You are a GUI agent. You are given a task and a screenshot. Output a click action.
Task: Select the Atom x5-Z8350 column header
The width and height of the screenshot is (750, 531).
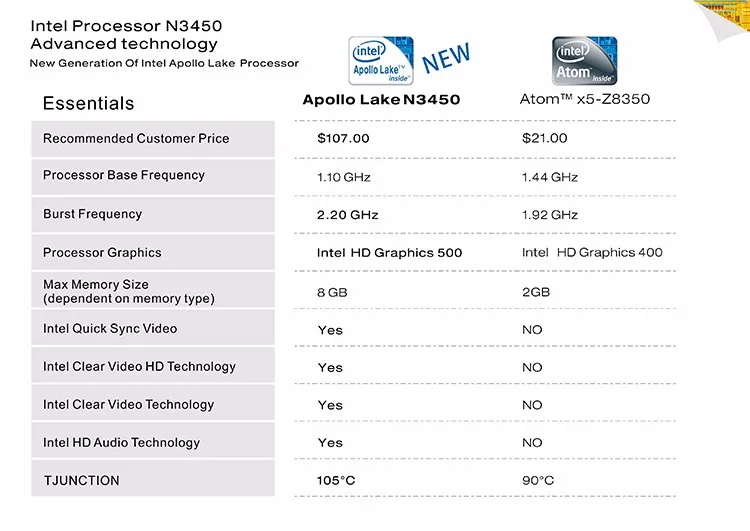[585, 99]
